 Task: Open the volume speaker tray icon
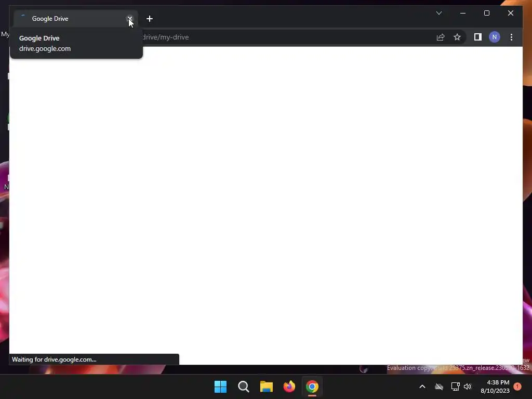tap(468, 387)
